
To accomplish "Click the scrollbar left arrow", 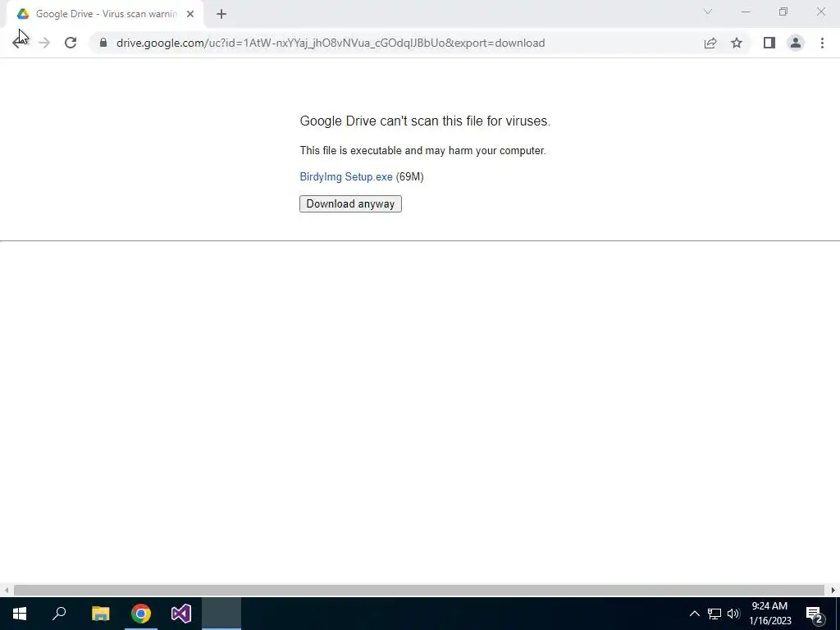I will click(6, 590).
